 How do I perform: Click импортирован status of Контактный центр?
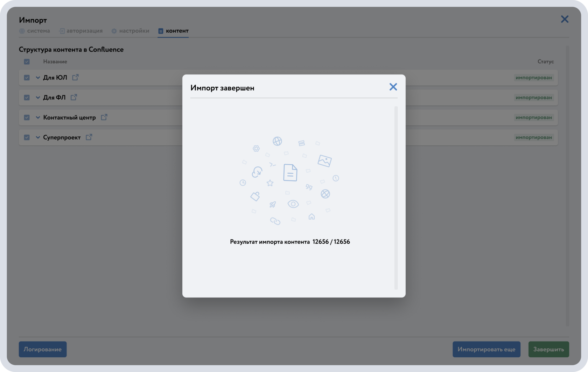tap(534, 117)
